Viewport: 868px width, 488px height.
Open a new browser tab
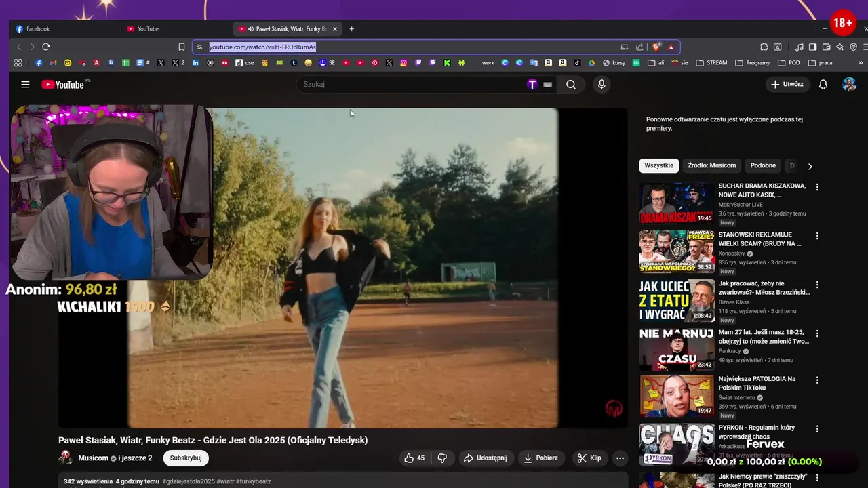tap(351, 29)
